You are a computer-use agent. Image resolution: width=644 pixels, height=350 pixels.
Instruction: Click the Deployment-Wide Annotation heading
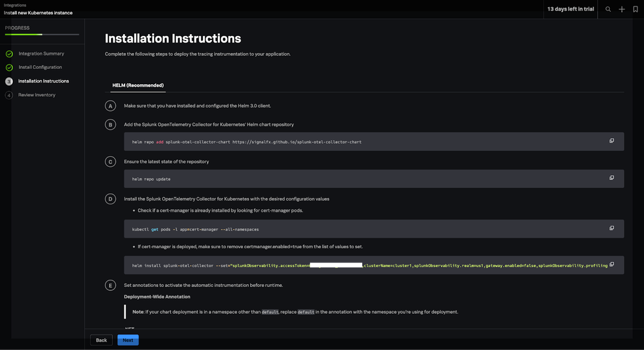point(157,297)
